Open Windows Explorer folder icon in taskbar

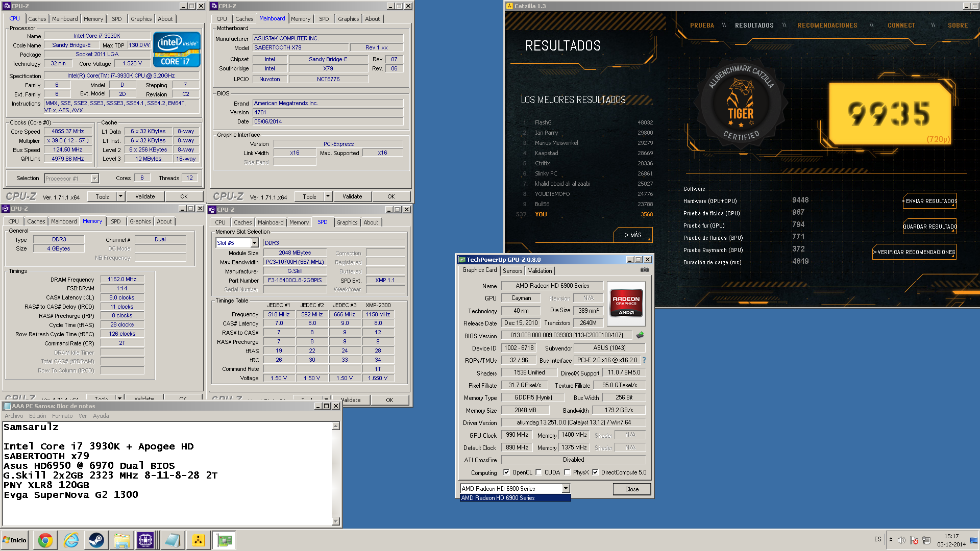(x=121, y=540)
